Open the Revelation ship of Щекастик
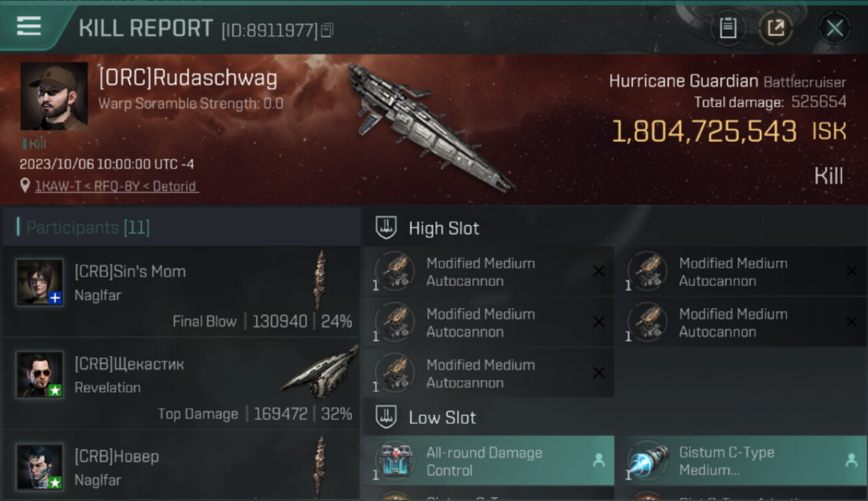Image resolution: width=868 pixels, height=501 pixels. tap(320, 373)
